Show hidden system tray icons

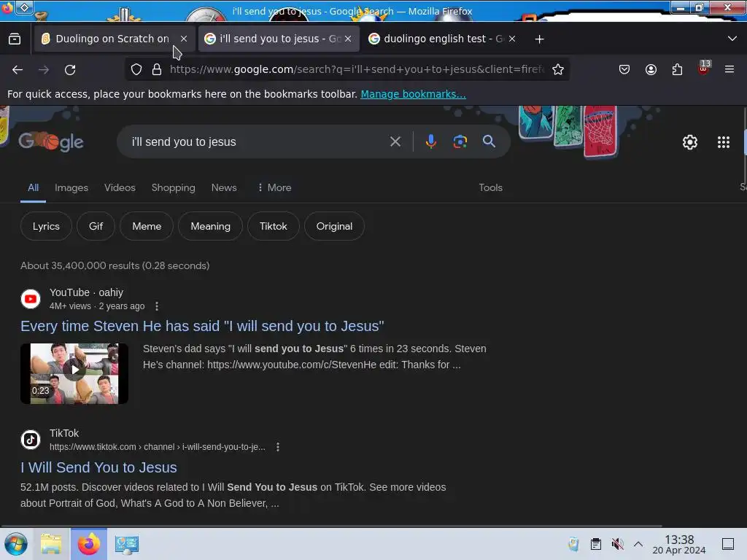click(x=638, y=544)
